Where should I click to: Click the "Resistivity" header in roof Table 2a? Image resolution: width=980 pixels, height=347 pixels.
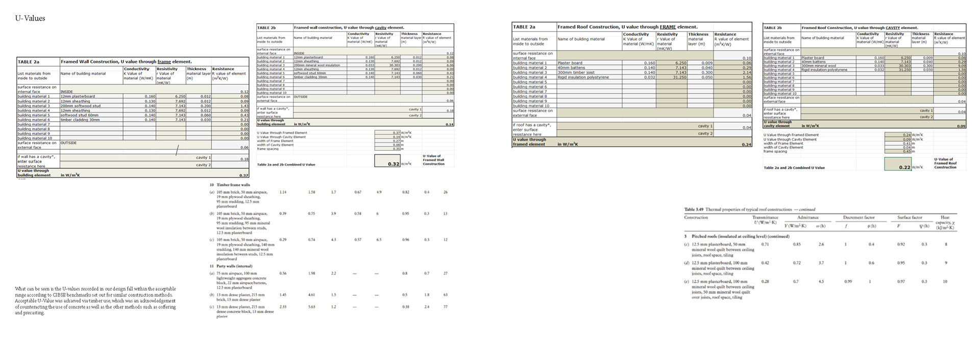667,34
